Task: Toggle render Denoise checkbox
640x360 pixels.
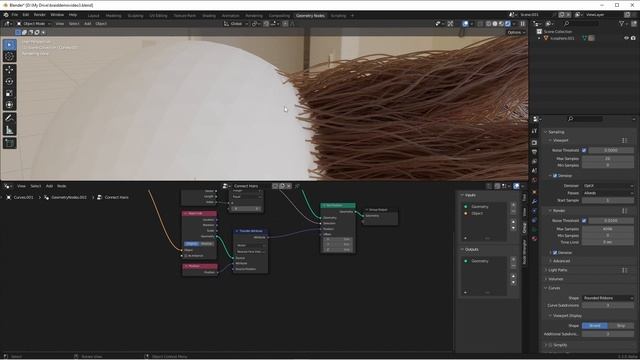Action: pos(555,253)
